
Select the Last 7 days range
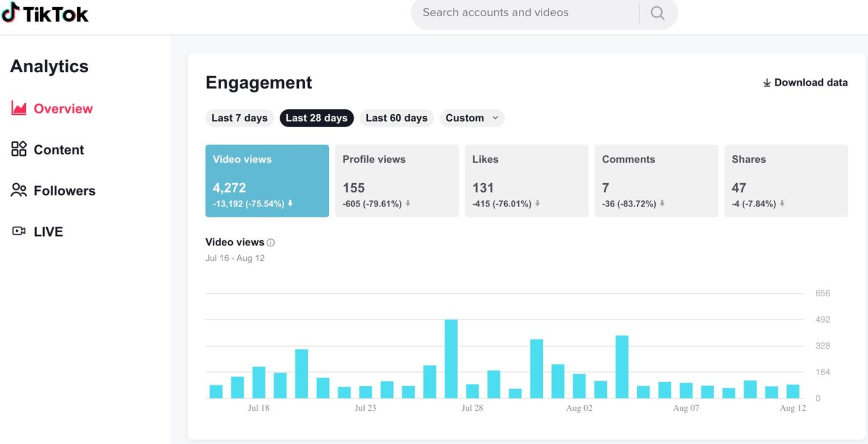pos(239,118)
